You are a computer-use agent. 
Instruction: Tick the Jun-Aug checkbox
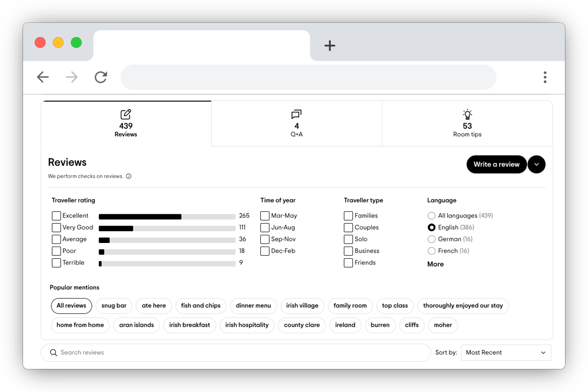(x=265, y=227)
